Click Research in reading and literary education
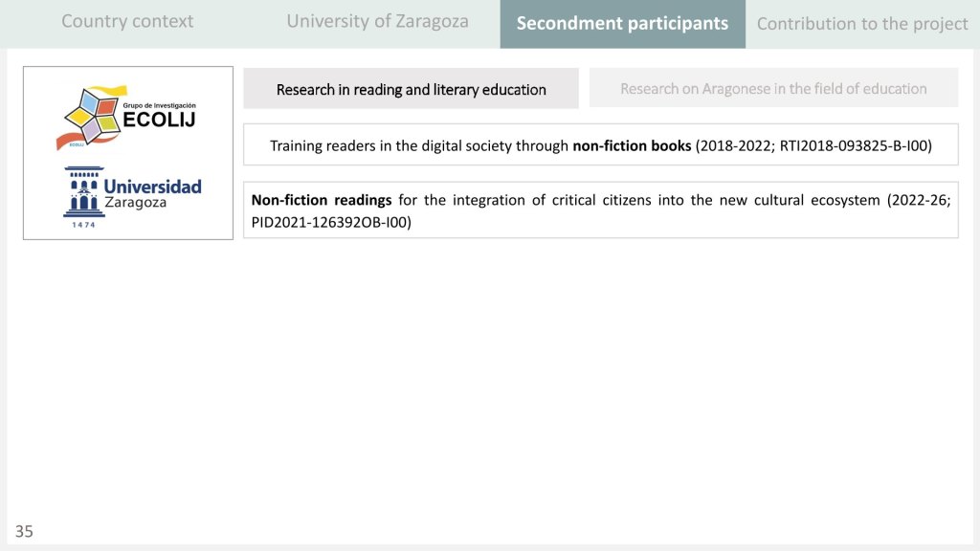Viewport: 980px width, 551px height. (411, 89)
